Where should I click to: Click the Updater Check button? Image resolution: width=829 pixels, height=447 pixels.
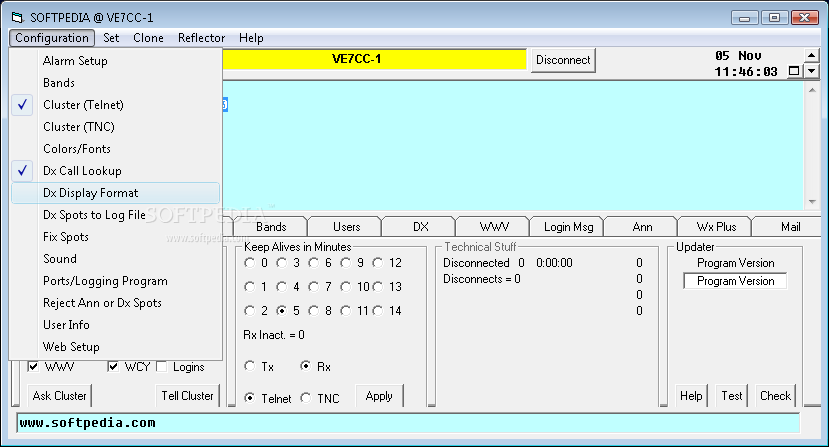coord(775,396)
